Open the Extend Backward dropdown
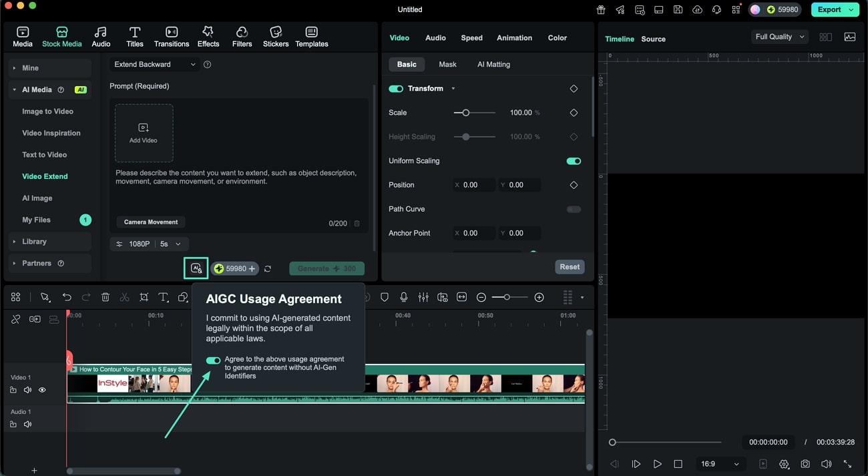868x476 pixels. coord(154,64)
